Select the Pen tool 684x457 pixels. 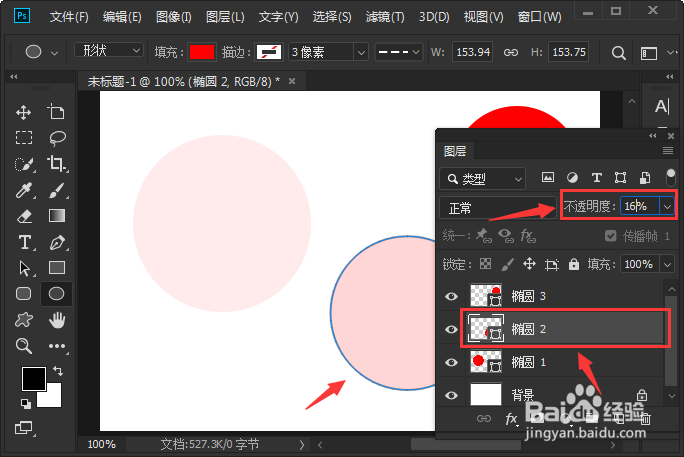pos(57,242)
